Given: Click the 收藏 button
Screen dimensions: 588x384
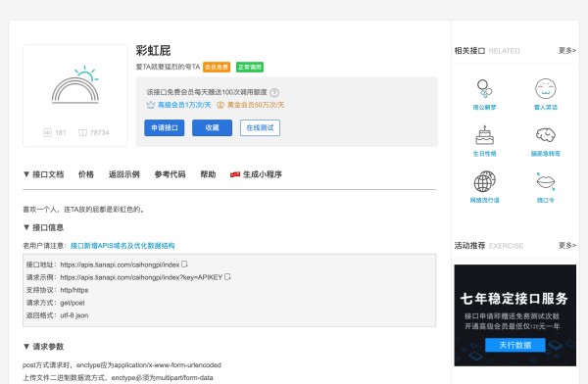Looking at the screenshot, I should pos(212,128).
